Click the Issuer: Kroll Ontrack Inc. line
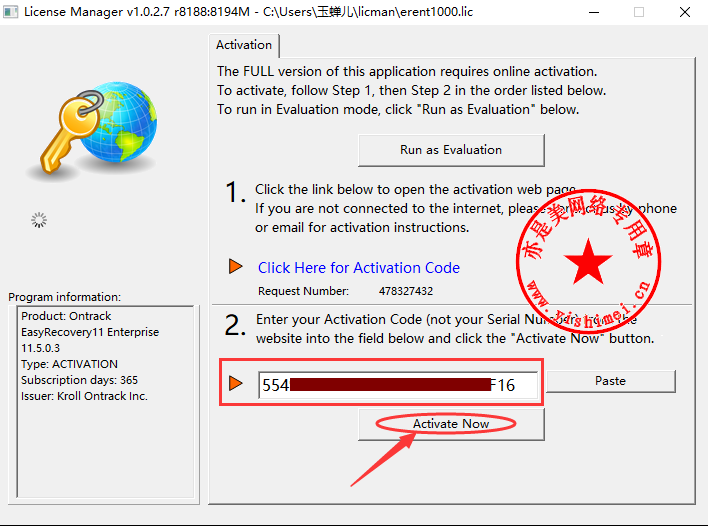This screenshot has height=526, width=708. [84, 396]
